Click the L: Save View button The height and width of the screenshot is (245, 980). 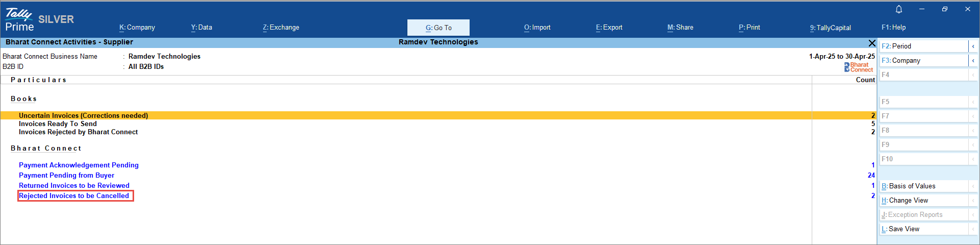pyautogui.click(x=923, y=229)
